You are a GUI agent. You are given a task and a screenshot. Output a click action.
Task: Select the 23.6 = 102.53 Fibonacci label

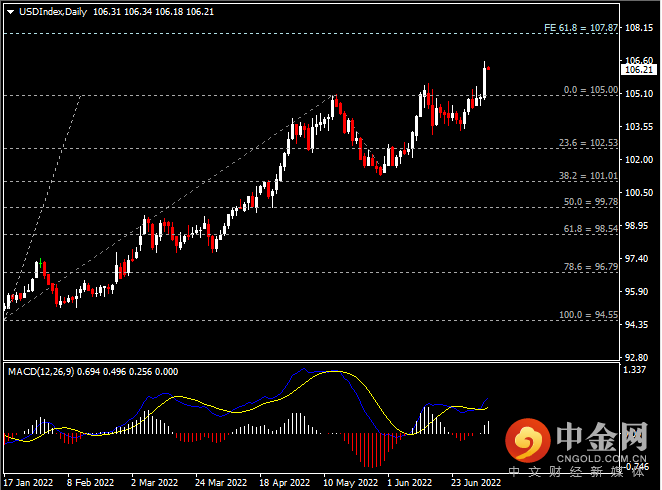click(x=588, y=143)
